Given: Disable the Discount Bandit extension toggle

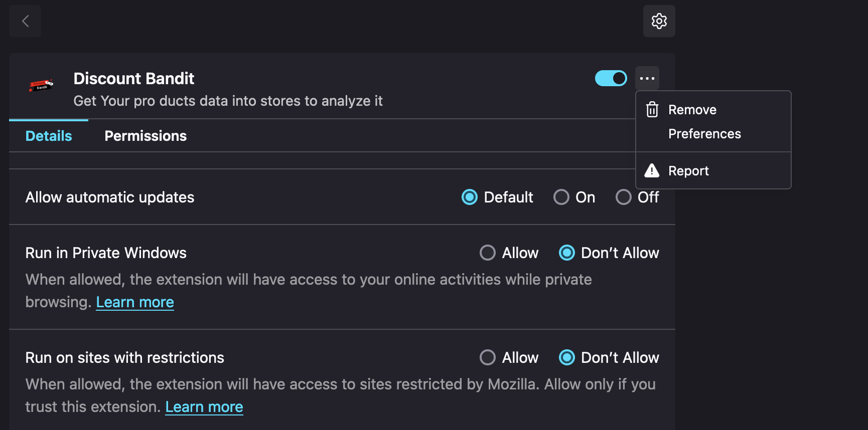Looking at the screenshot, I should 611,78.
